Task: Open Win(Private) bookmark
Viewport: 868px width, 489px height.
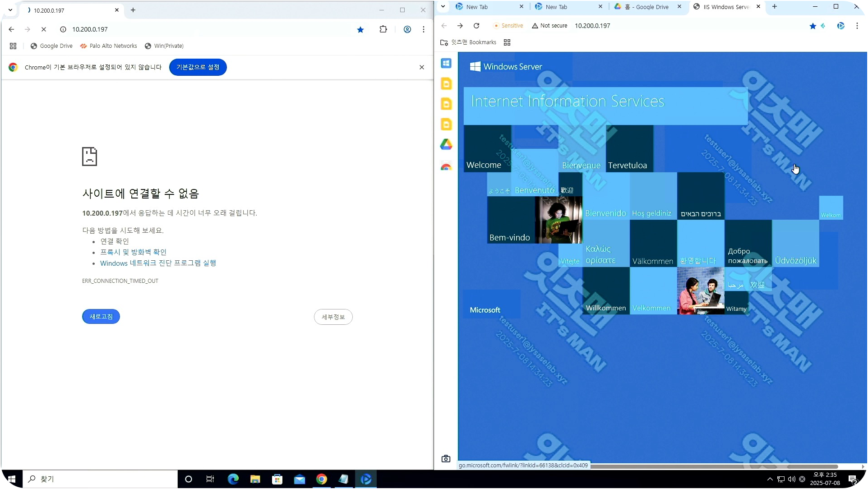Action: click(164, 46)
